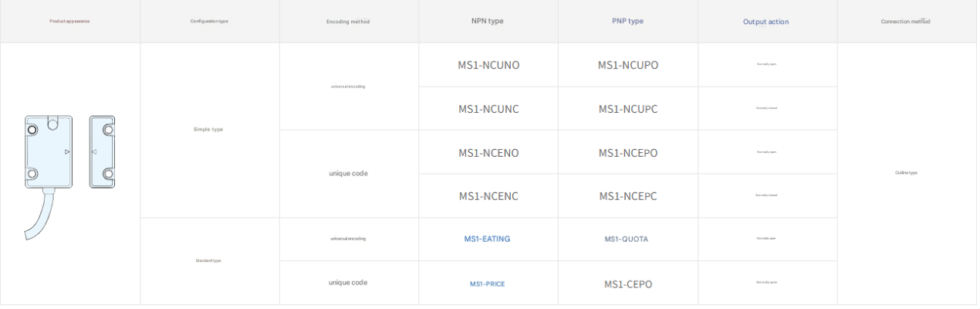
Task: Select the Output action column header
Action: point(766,22)
